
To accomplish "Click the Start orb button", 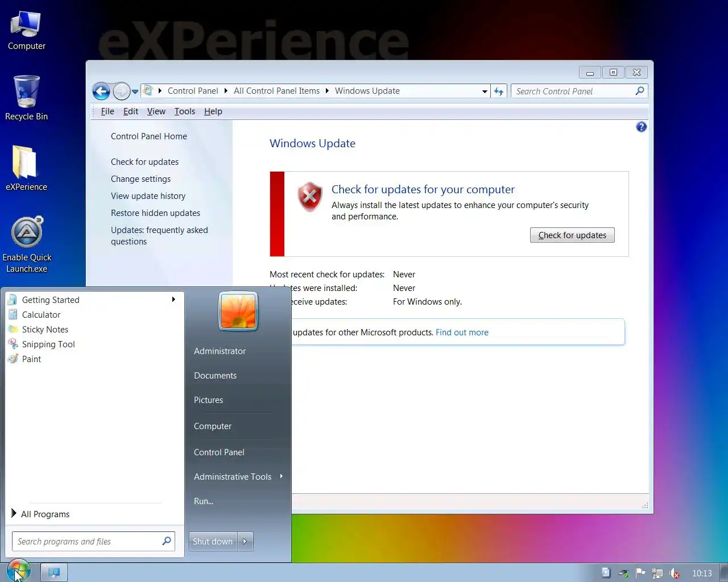I will point(18,572).
